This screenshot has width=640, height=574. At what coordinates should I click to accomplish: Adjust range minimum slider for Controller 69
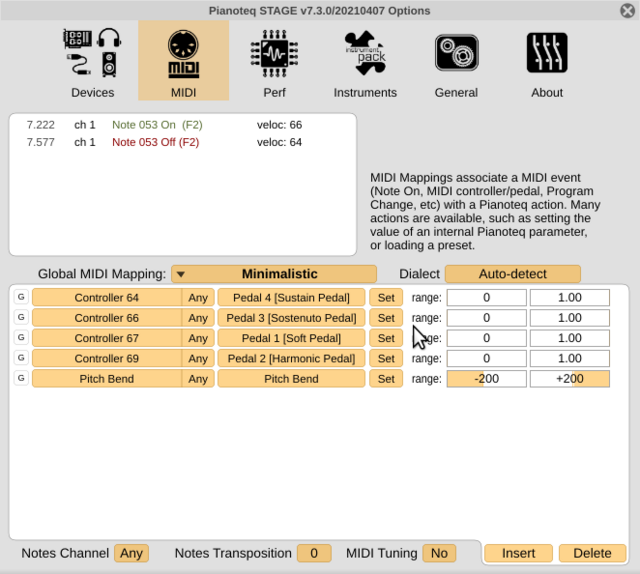487,359
